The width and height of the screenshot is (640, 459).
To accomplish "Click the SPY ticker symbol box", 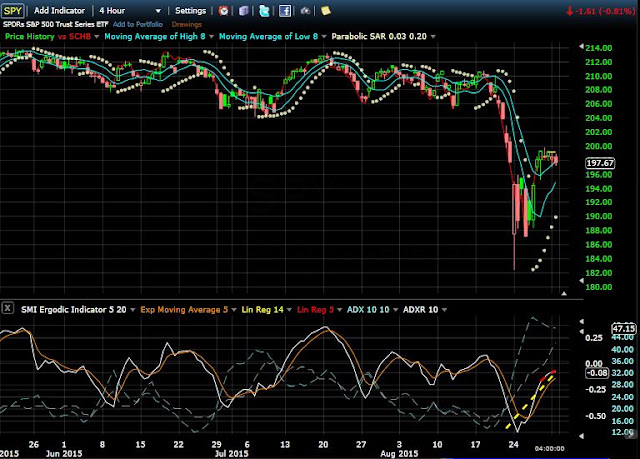I will coord(12,11).
